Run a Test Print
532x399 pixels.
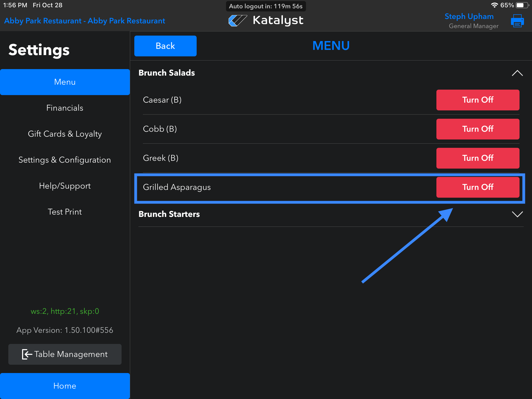click(x=65, y=212)
